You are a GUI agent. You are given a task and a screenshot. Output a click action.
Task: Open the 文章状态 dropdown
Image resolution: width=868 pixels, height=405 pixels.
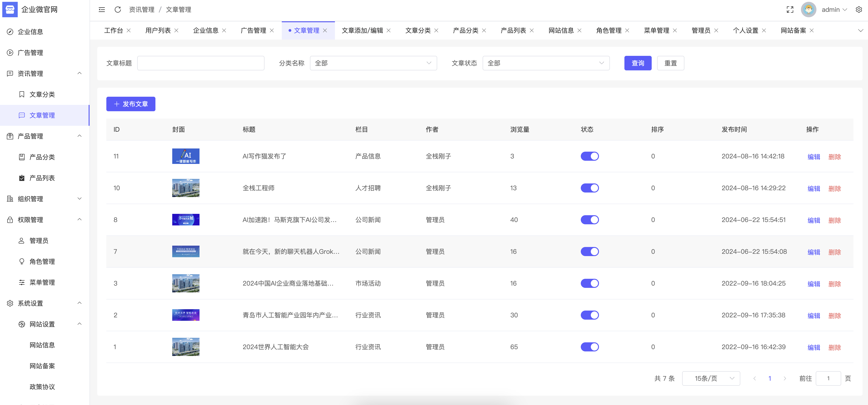(x=546, y=63)
